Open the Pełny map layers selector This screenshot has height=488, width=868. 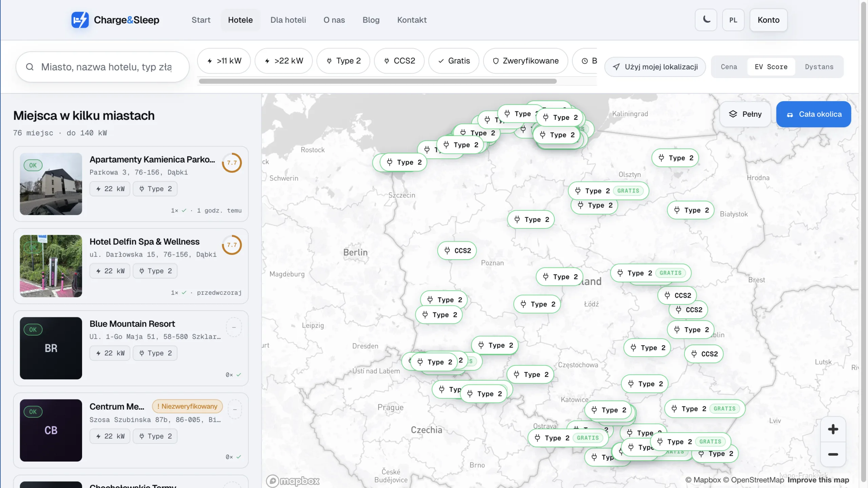745,114
